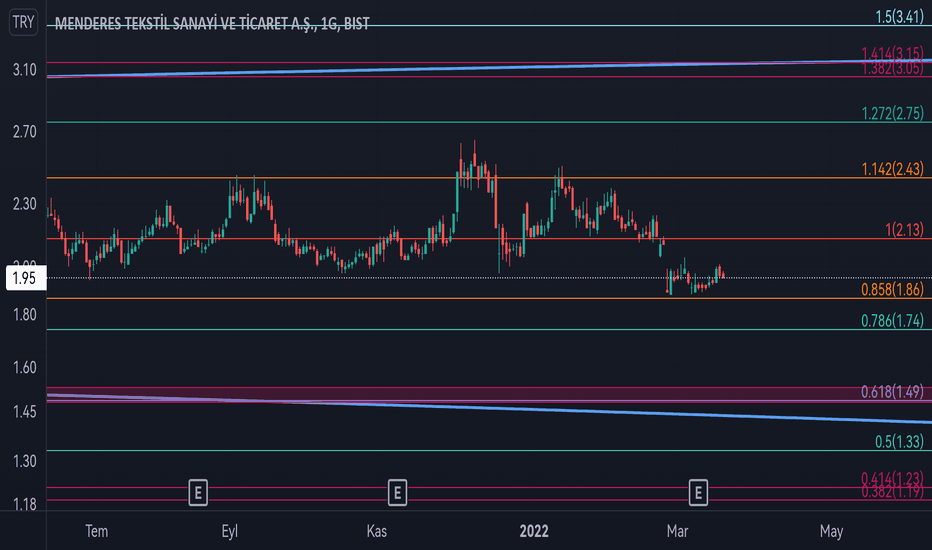Click the TRY currency button
Viewport: 932px width, 550px height.
click(23, 22)
